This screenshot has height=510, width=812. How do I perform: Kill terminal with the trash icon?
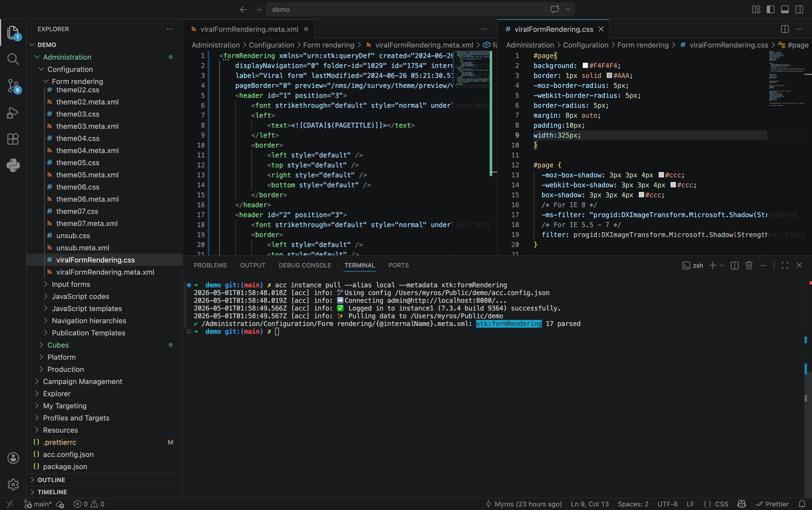(x=749, y=265)
